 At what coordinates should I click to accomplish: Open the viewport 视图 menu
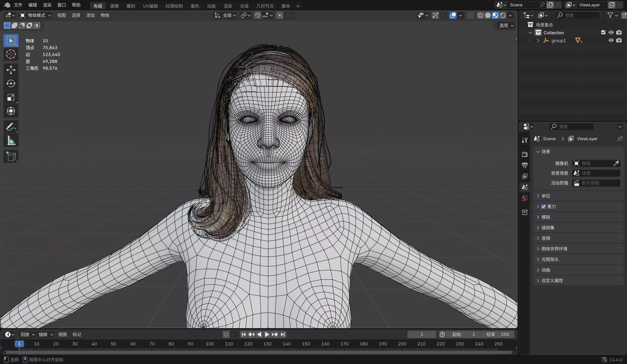click(62, 15)
